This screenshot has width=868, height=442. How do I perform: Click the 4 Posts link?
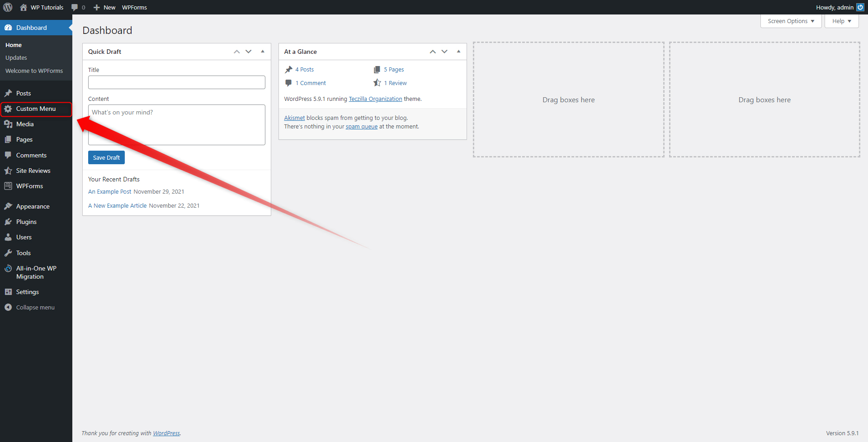click(x=304, y=70)
